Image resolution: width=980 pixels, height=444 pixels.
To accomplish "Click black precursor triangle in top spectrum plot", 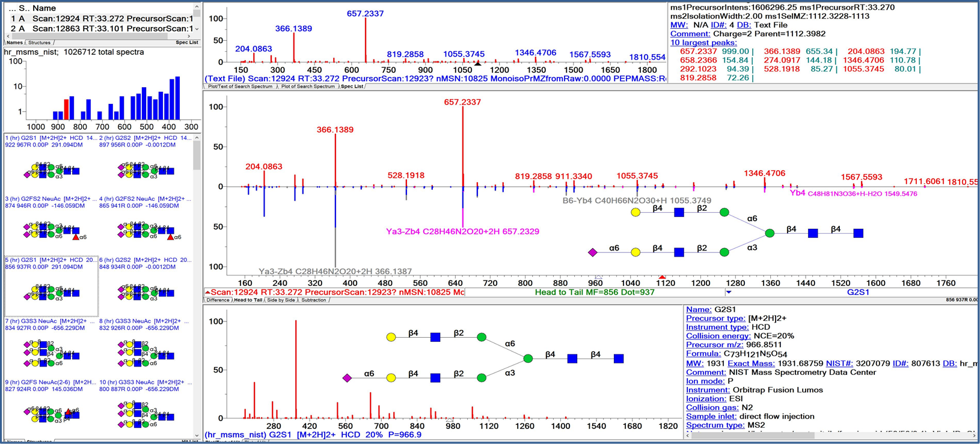I will coord(477,63).
